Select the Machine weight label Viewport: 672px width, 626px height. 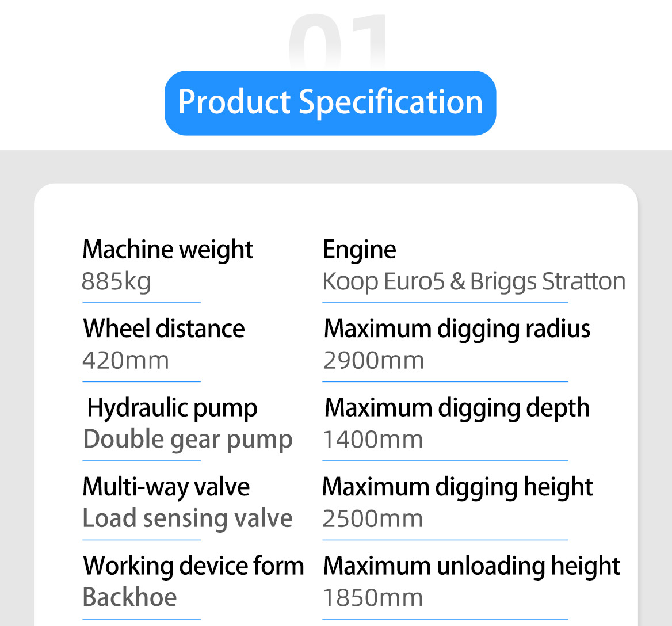click(x=167, y=250)
